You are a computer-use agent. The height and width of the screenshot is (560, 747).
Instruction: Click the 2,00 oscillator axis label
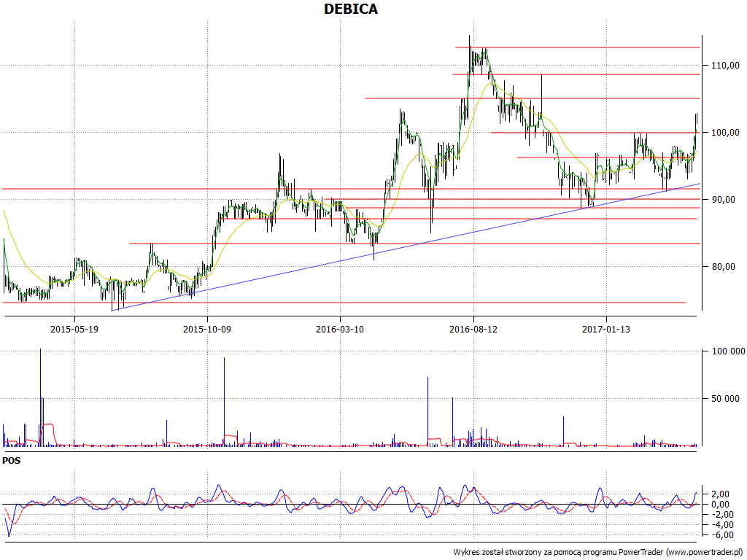tap(721, 494)
